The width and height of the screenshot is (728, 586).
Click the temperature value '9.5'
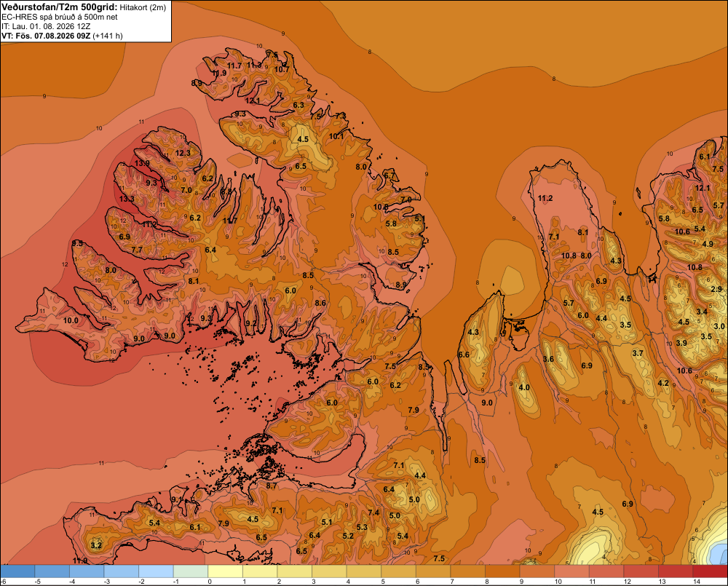(78, 243)
